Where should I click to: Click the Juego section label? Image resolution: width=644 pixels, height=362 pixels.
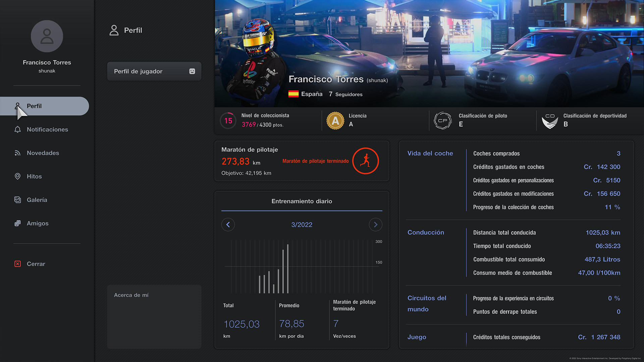pos(417,337)
